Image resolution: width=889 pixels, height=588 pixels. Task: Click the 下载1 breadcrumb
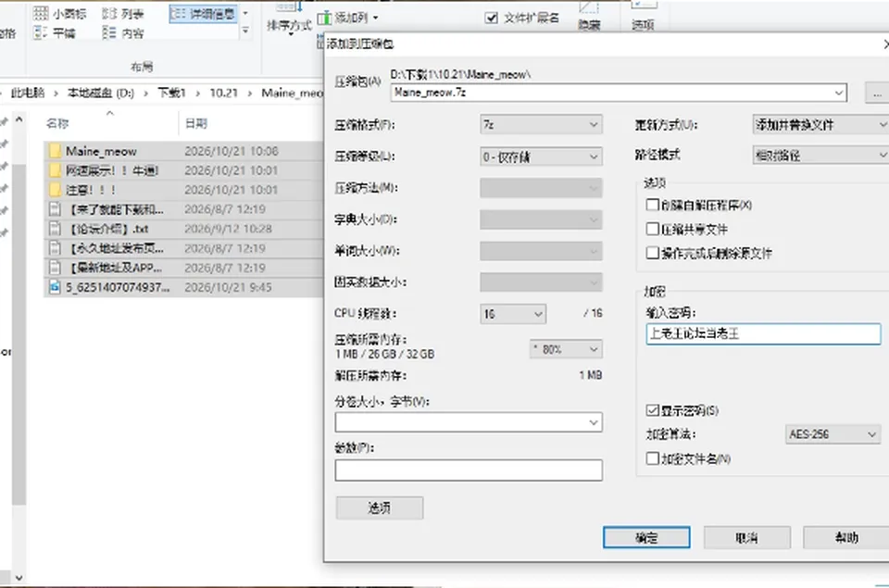click(172, 93)
